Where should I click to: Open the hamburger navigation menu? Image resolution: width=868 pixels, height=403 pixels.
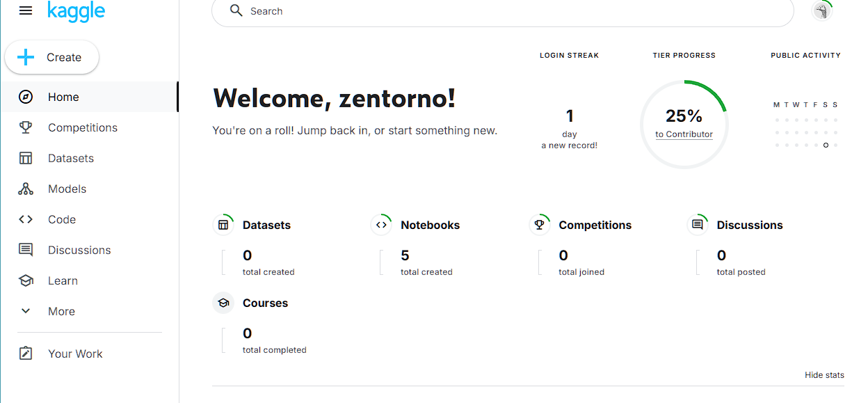point(26,11)
